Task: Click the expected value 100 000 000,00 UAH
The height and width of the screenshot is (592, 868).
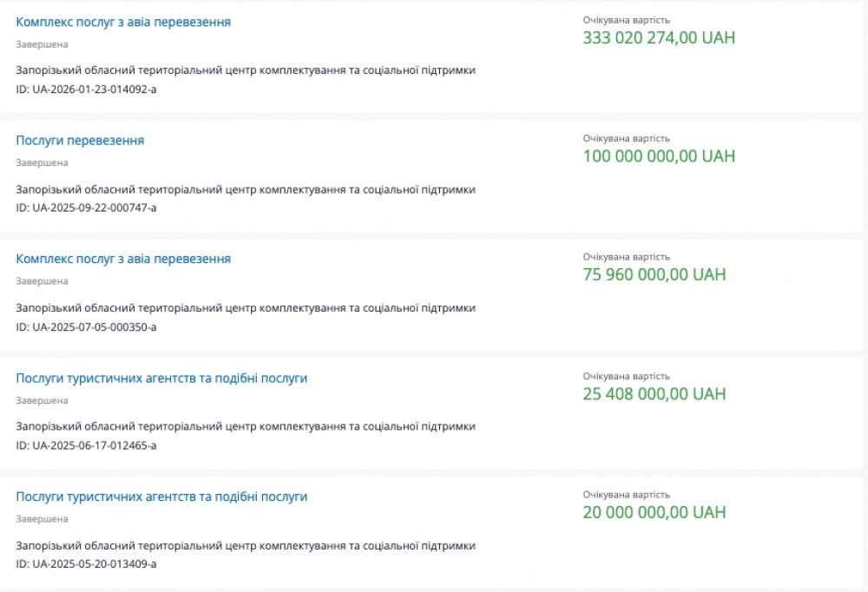Action: pos(659,156)
